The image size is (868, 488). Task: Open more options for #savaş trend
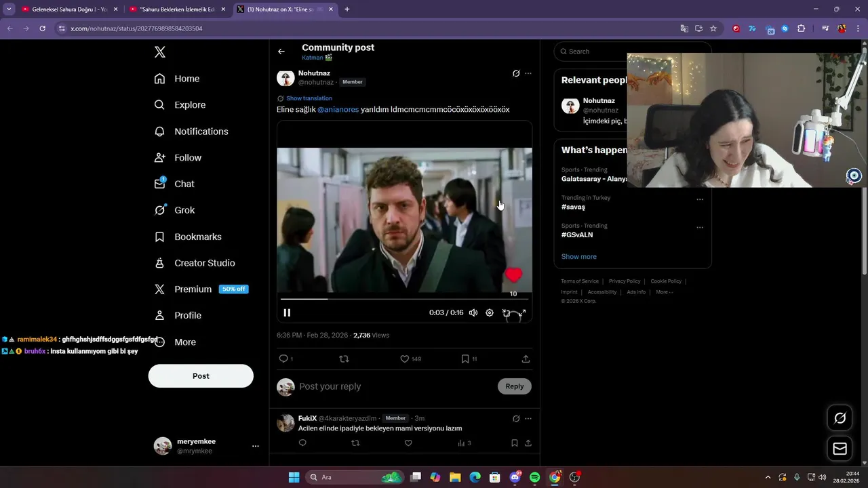coord(700,199)
